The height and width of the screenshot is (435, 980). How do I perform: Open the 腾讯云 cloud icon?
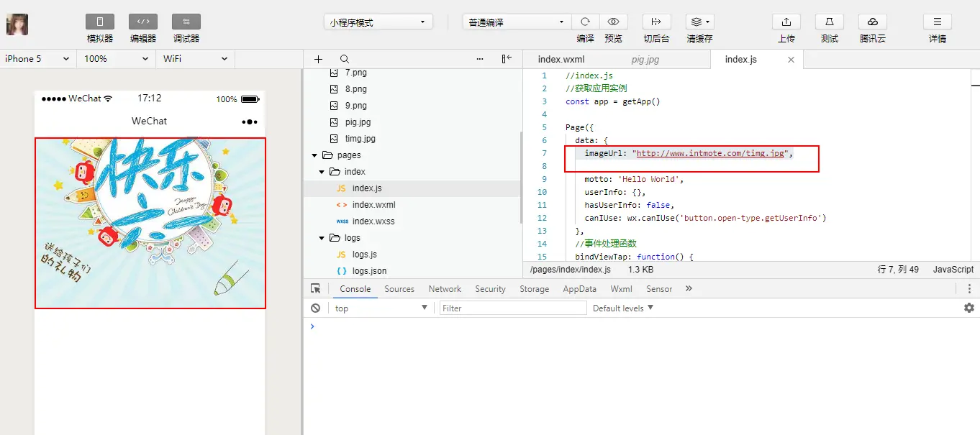tap(873, 22)
